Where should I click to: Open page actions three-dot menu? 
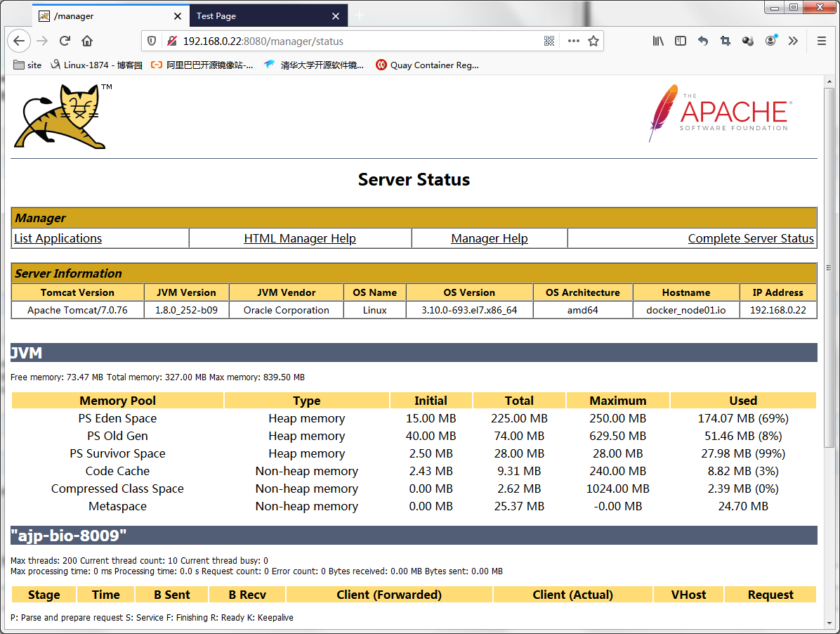573,41
